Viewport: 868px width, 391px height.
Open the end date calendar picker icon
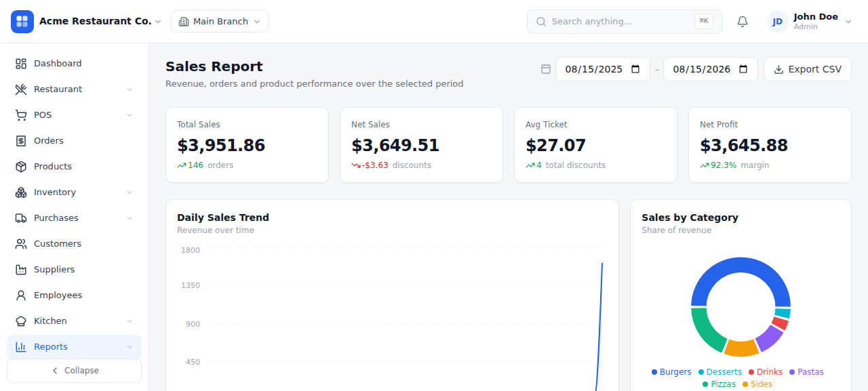pos(743,69)
